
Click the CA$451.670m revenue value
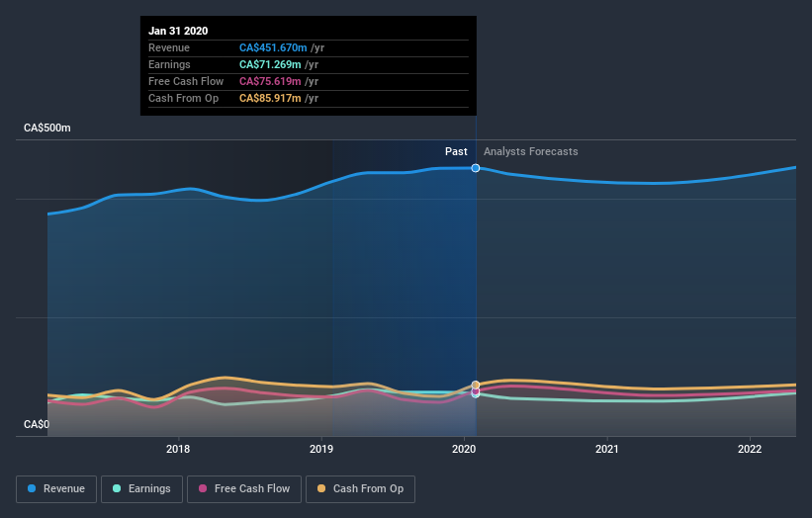[273, 47]
